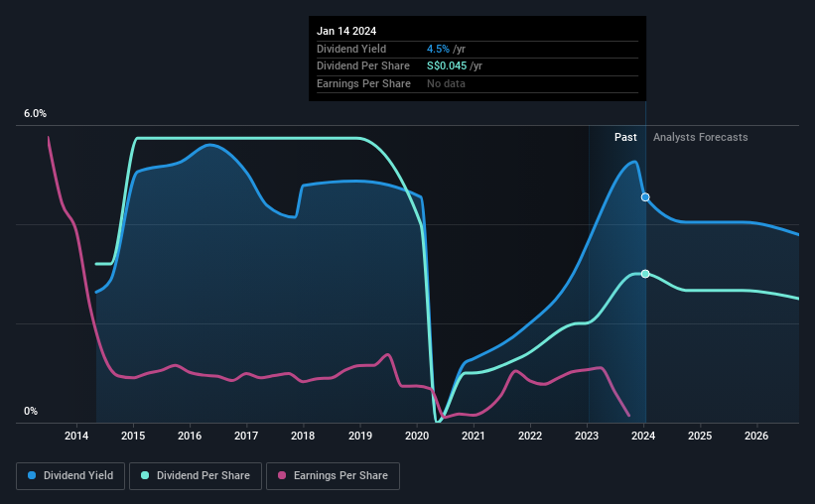The height and width of the screenshot is (504, 815).
Task: Click the 2017 x-axis year label
Action: (x=246, y=436)
